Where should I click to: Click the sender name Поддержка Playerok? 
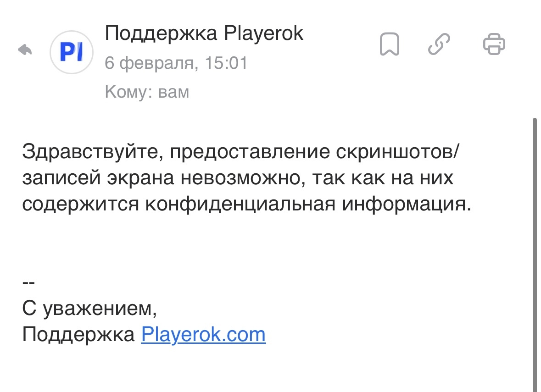point(204,33)
